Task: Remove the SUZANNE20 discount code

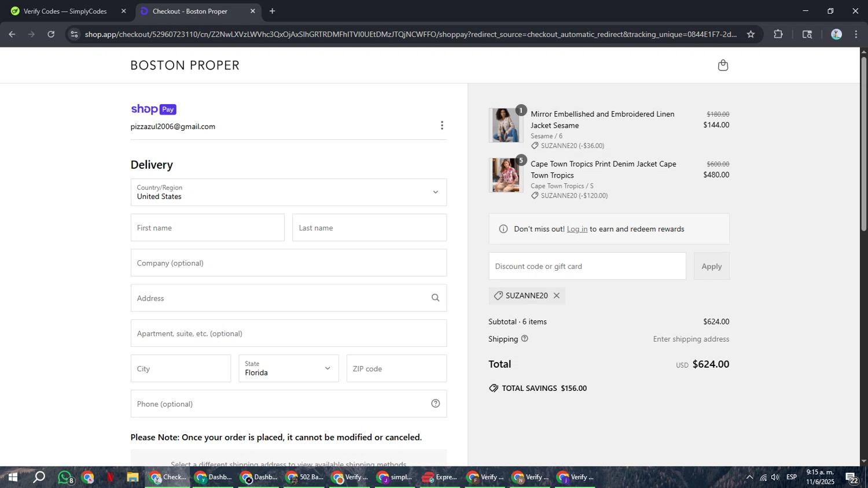Action: point(557,295)
